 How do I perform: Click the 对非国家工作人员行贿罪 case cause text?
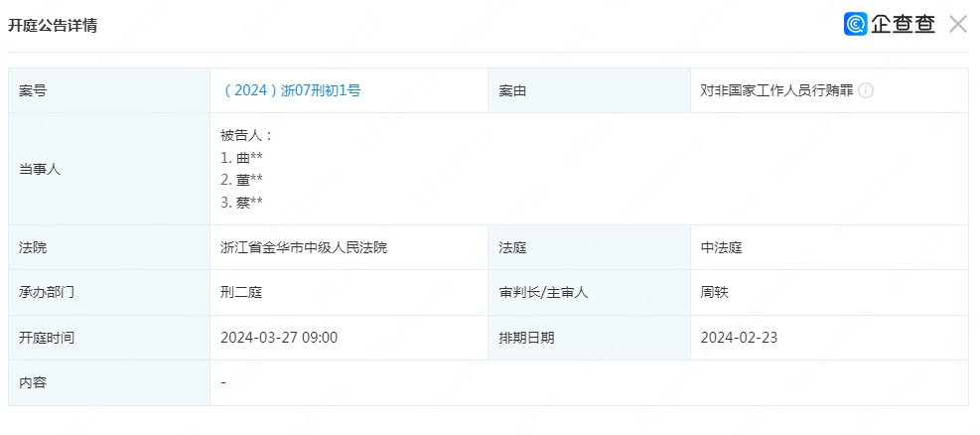coord(776,90)
